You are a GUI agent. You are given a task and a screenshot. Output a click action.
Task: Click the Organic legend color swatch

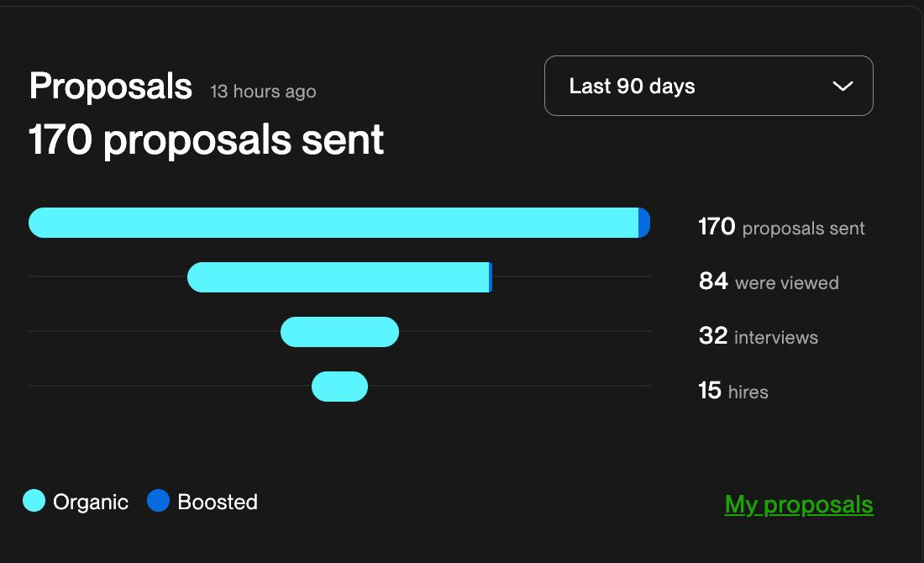tap(35, 501)
